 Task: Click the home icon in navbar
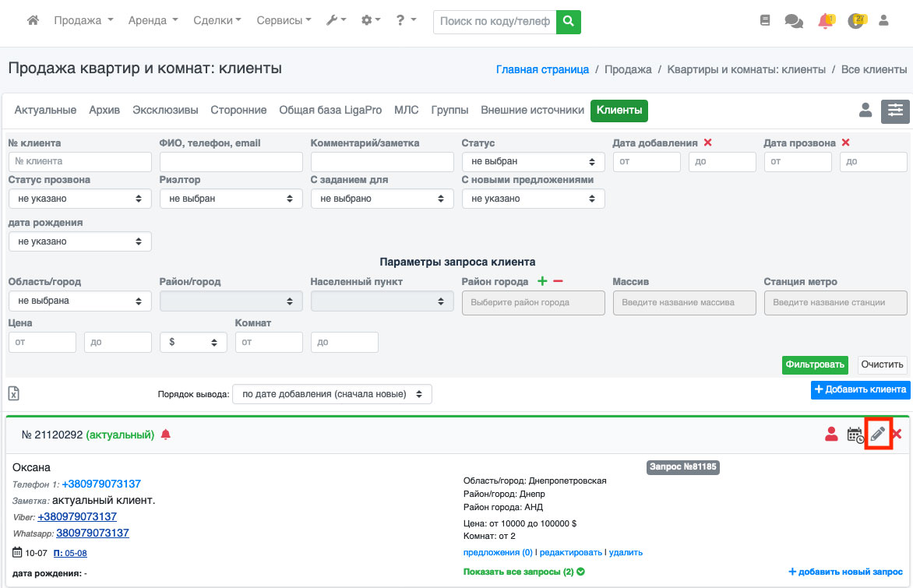tap(33, 21)
